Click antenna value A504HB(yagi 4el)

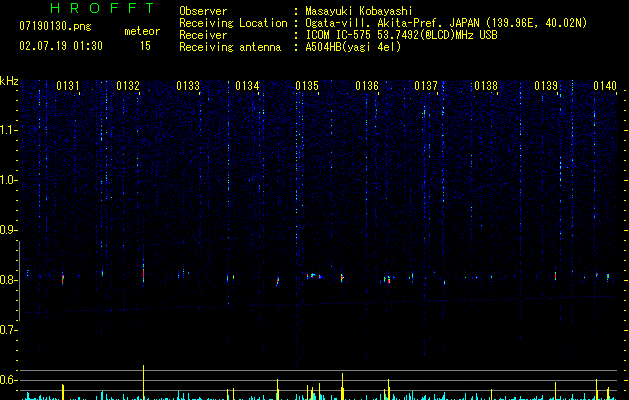pos(353,47)
